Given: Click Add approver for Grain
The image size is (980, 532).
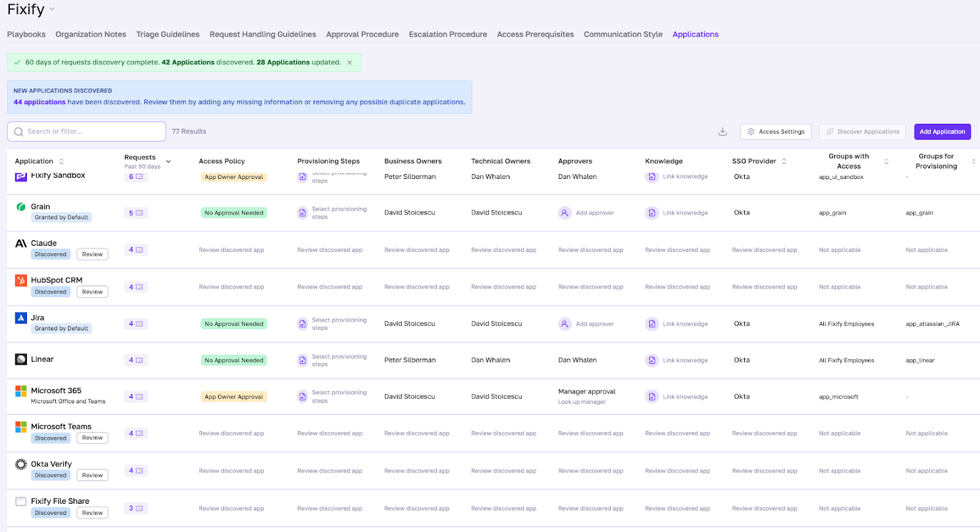Looking at the screenshot, I should (x=595, y=213).
